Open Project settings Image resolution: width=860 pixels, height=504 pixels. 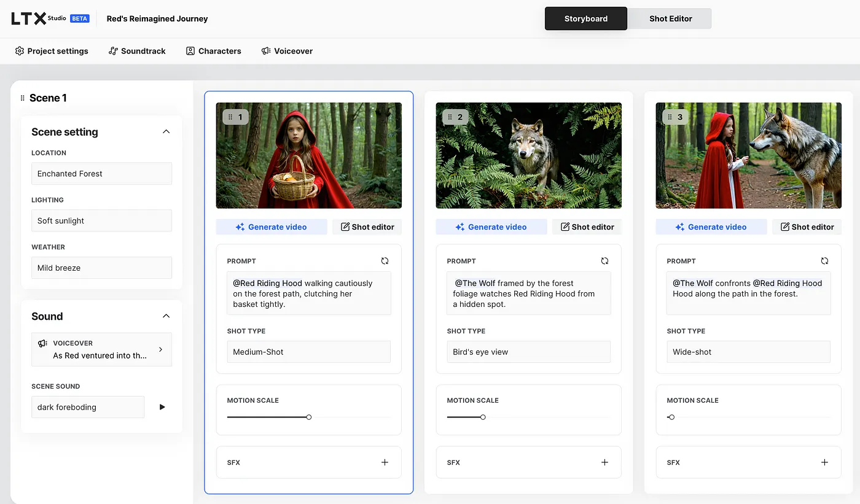pos(52,51)
